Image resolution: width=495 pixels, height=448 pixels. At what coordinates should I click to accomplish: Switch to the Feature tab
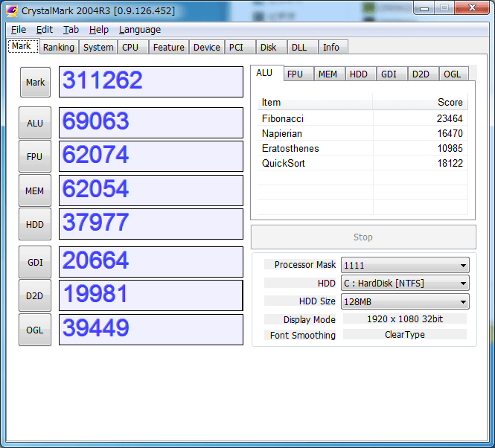pyautogui.click(x=168, y=47)
